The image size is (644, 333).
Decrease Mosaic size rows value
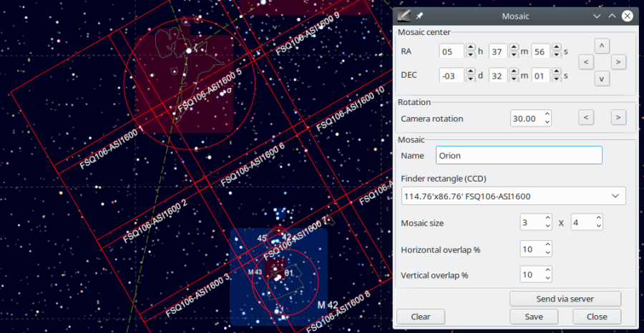[x=599, y=227]
